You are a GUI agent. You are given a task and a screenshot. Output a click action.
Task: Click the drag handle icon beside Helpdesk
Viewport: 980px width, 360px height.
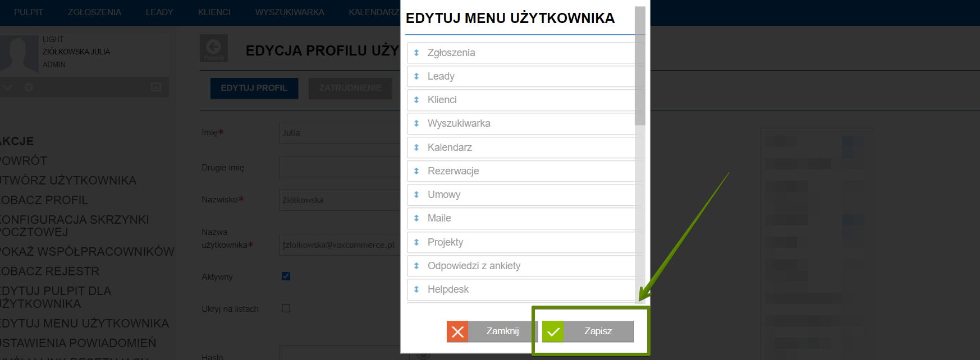point(416,289)
